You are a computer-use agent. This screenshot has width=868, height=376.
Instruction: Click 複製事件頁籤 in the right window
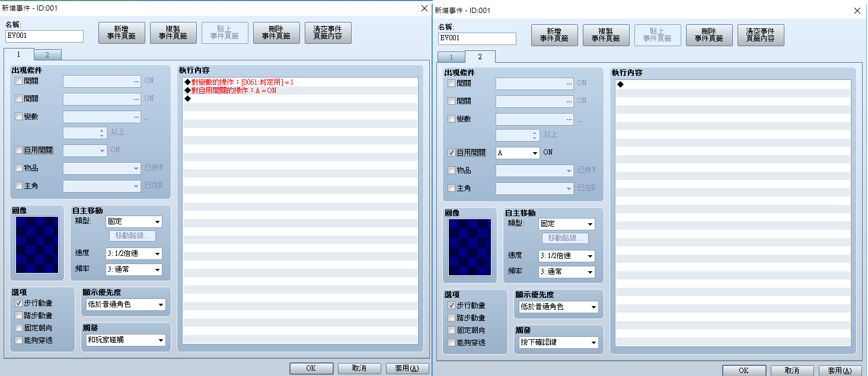[x=606, y=35]
